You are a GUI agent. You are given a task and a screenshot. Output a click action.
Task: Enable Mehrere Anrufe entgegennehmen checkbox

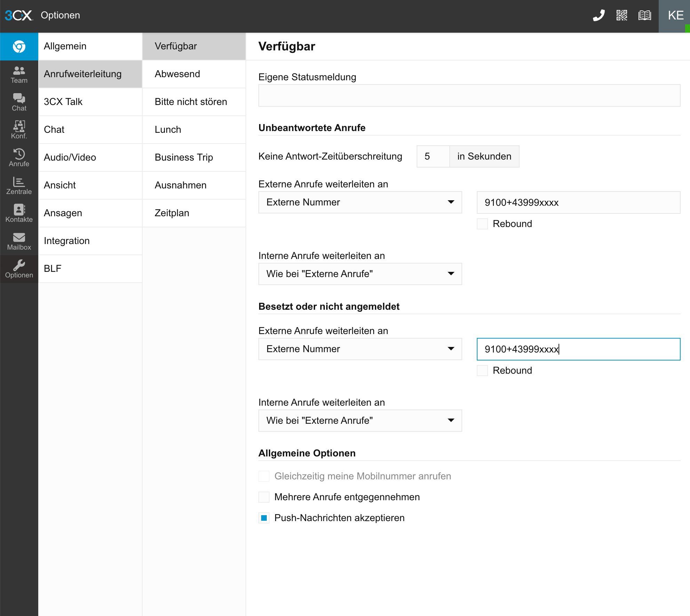(x=264, y=497)
